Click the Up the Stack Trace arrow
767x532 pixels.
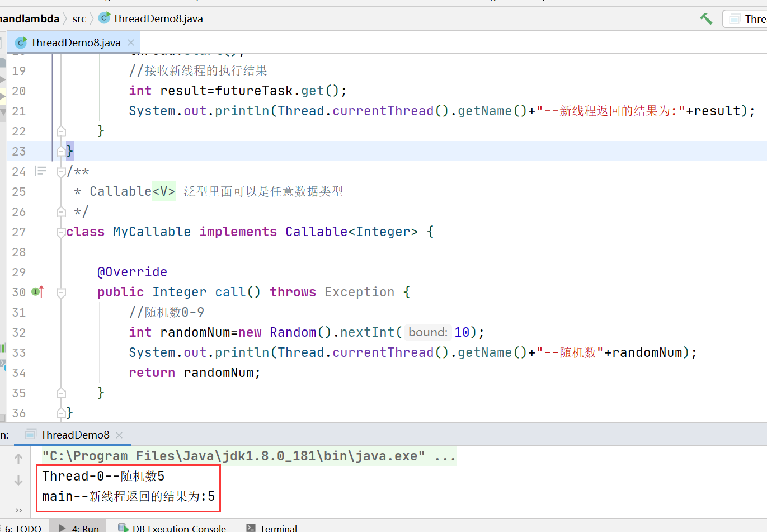click(18, 459)
